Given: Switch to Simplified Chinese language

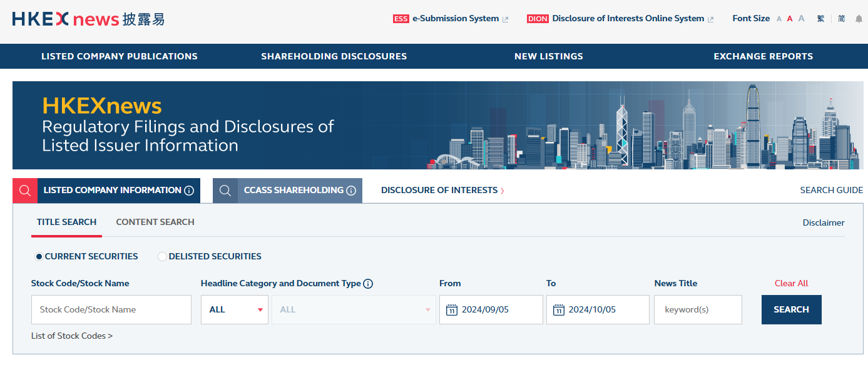Looking at the screenshot, I should tap(841, 19).
